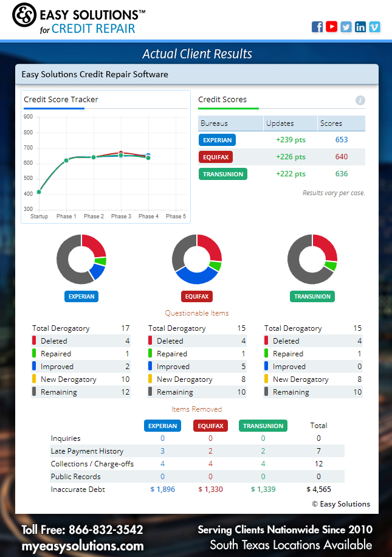Click the Phase 5 axis label
This screenshot has height=557, width=392.
[176, 216]
